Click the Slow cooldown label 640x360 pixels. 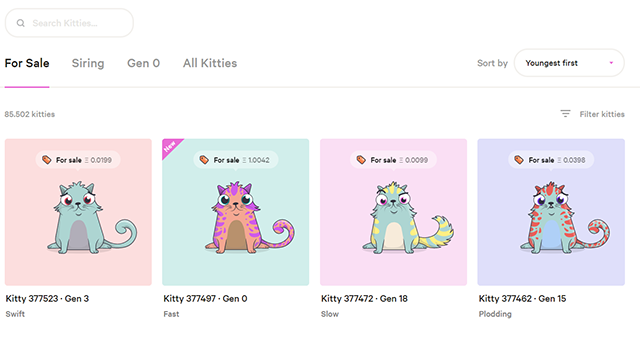[330, 314]
